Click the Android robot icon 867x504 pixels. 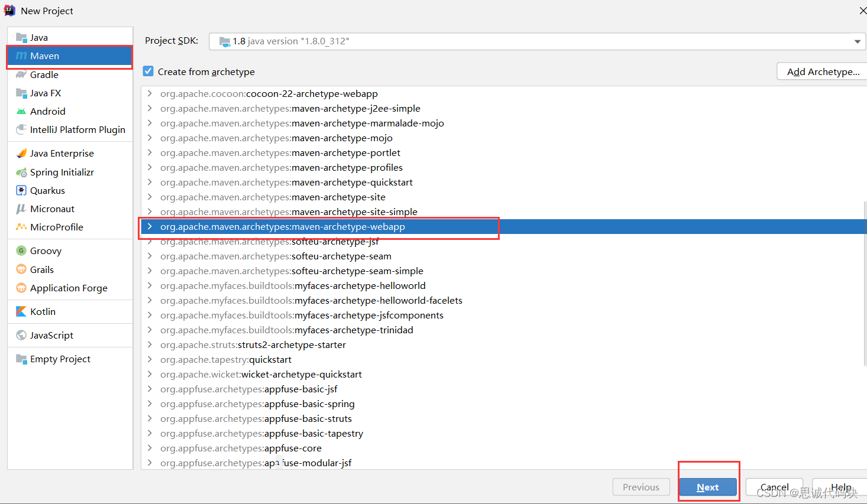21,111
